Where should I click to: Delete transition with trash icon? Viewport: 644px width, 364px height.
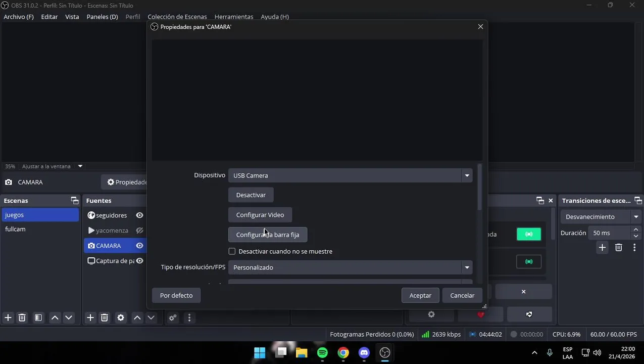click(x=618, y=247)
